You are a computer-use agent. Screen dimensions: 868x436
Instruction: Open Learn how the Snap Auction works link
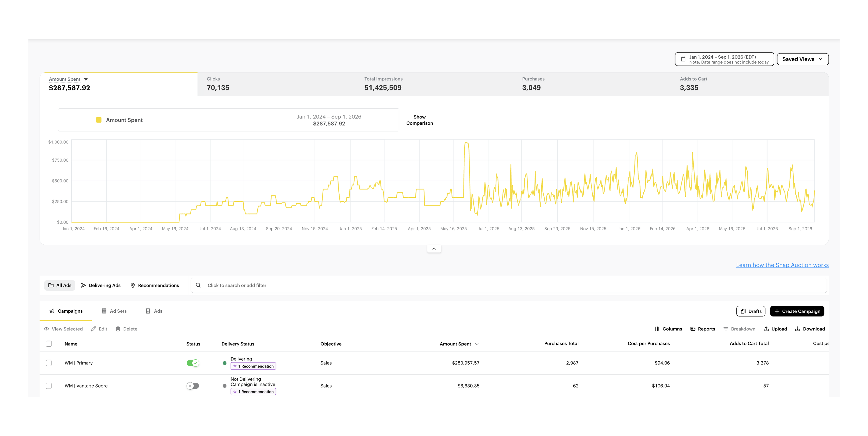point(782,265)
